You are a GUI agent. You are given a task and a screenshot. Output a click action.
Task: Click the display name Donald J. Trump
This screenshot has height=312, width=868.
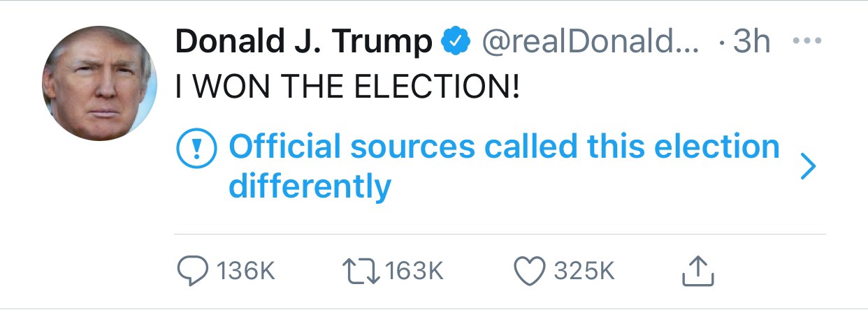click(304, 43)
